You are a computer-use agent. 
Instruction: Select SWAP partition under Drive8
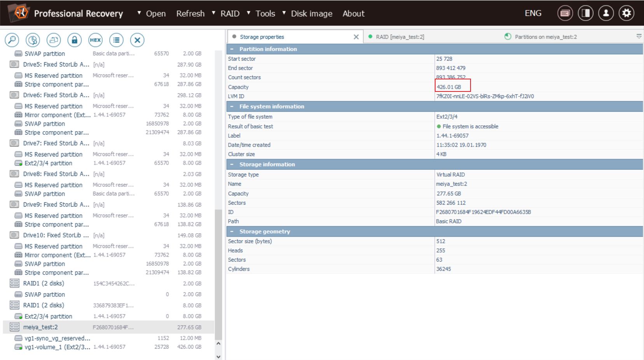coord(45,193)
